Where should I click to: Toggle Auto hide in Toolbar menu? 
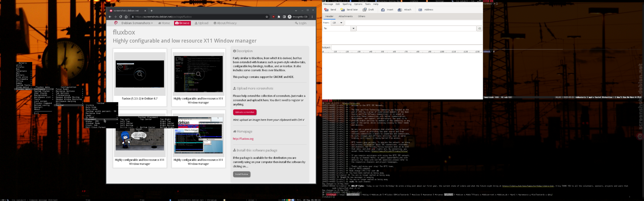(101, 107)
